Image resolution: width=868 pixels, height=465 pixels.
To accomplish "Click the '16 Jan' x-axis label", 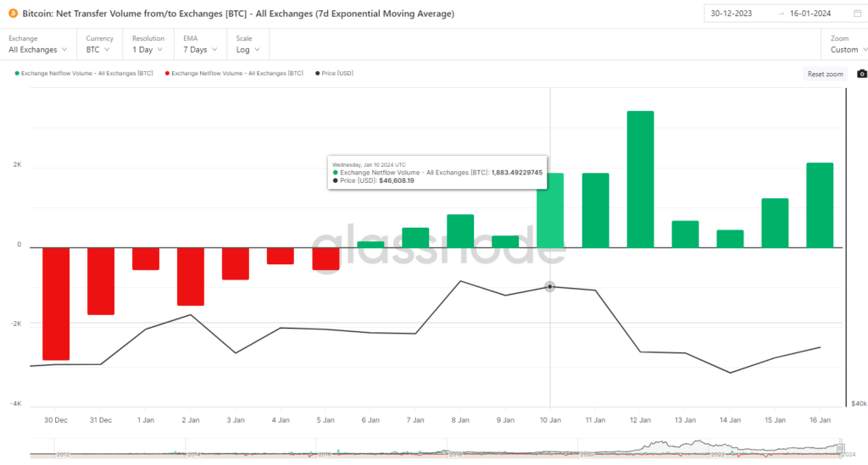I will pos(820,420).
